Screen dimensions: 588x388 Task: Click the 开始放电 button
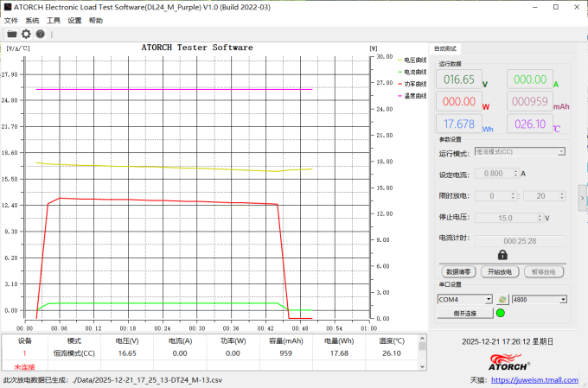[x=500, y=272]
